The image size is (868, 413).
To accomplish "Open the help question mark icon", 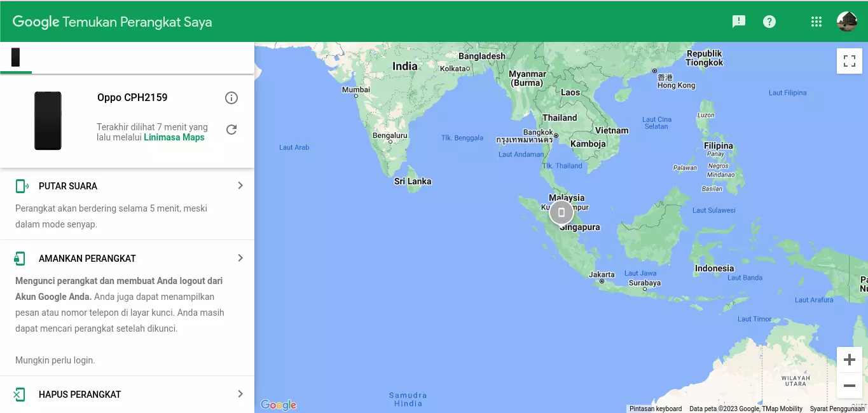I will point(769,22).
